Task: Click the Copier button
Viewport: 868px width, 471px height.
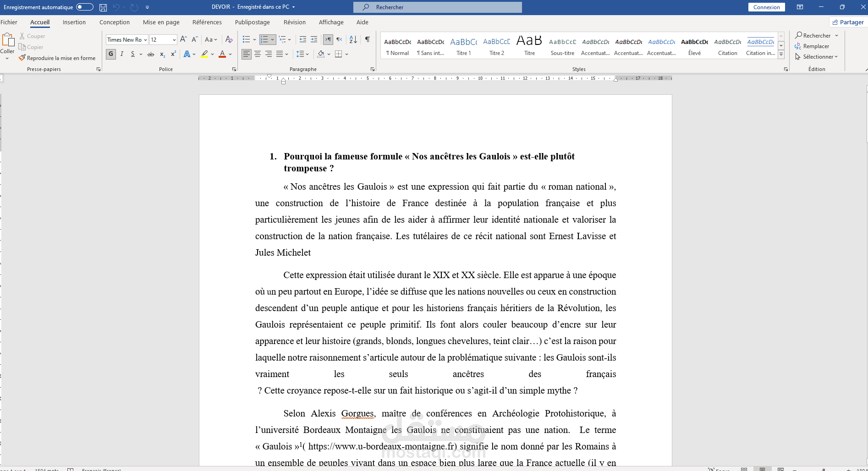Action: [31, 47]
